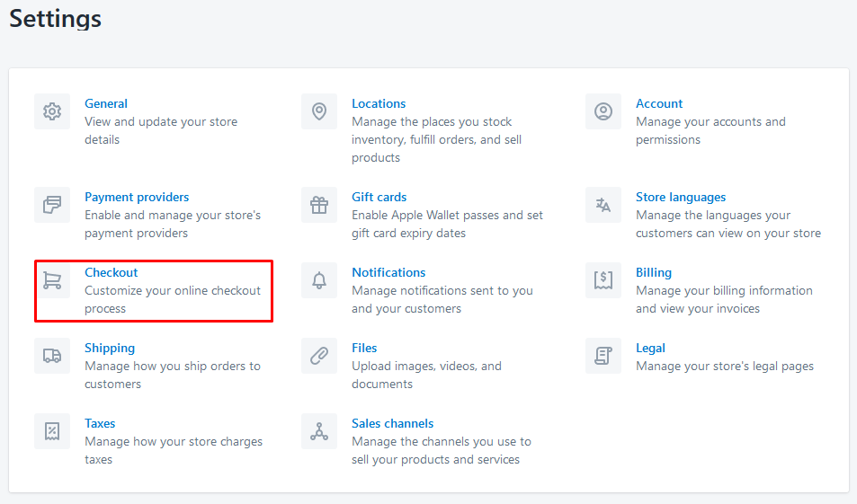Click 'Enable and manage your store's payment providers' text
The height and width of the screenshot is (504, 857).
[x=173, y=224]
